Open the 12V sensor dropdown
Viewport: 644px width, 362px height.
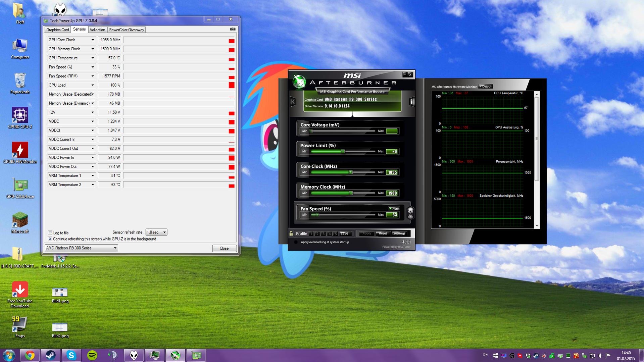tap(93, 112)
